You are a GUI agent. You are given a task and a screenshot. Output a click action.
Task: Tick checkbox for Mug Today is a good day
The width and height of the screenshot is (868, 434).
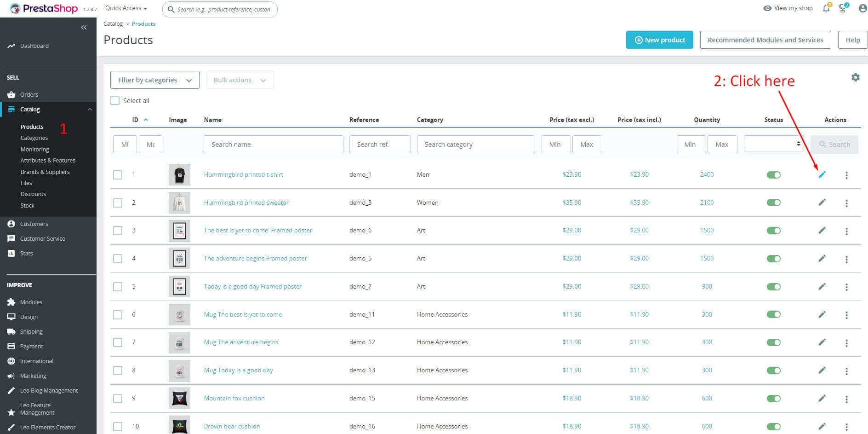tap(118, 370)
